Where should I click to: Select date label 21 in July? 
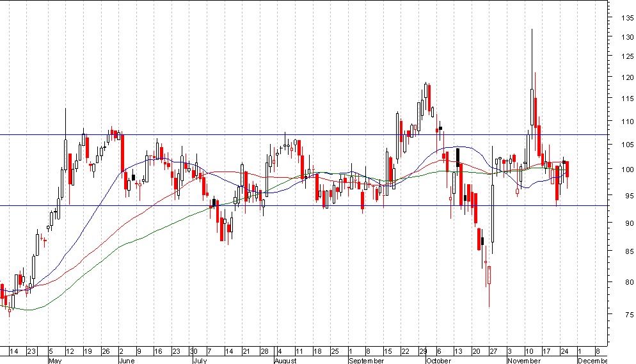[246, 351]
